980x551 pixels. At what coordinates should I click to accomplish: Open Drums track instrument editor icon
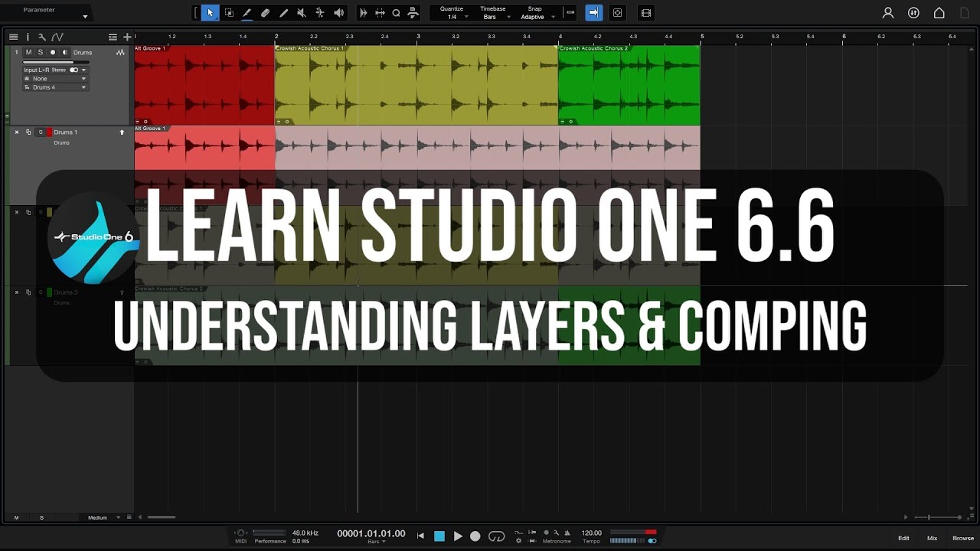[x=120, y=53]
